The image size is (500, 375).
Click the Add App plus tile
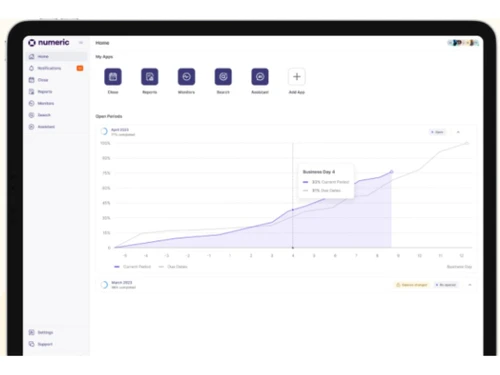pos(297,77)
